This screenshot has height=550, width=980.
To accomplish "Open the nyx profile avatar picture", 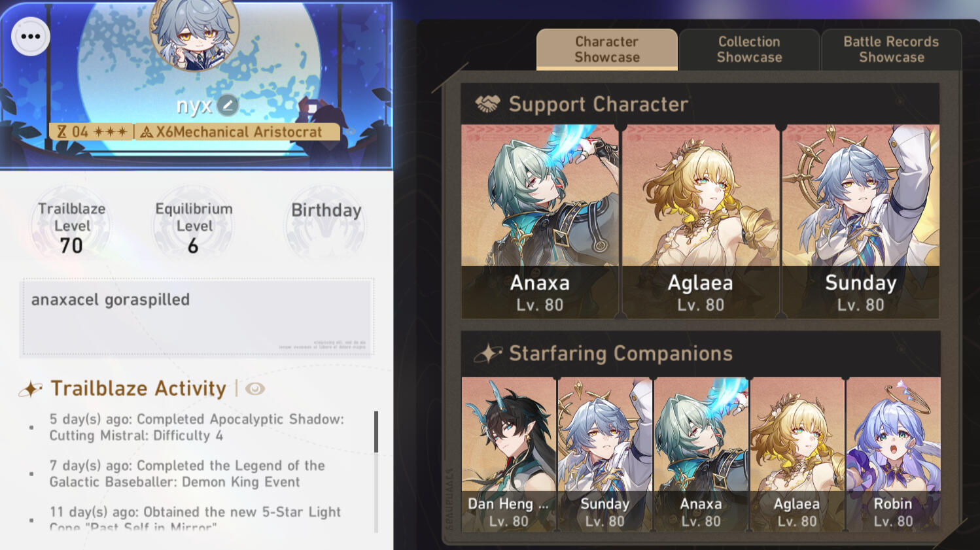I will pyautogui.click(x=194, y=31).
